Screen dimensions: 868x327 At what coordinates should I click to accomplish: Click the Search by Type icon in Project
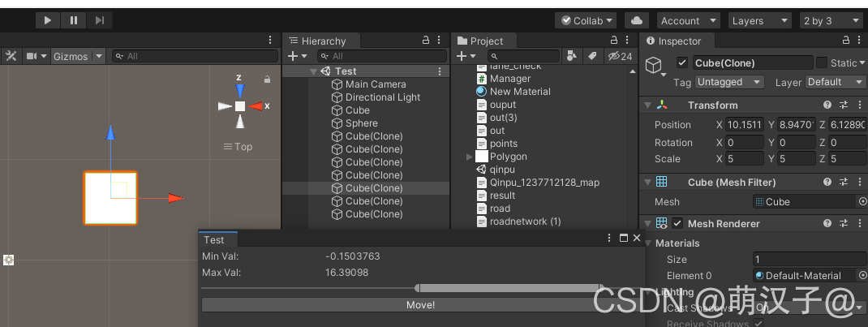[x=572, y=56]
